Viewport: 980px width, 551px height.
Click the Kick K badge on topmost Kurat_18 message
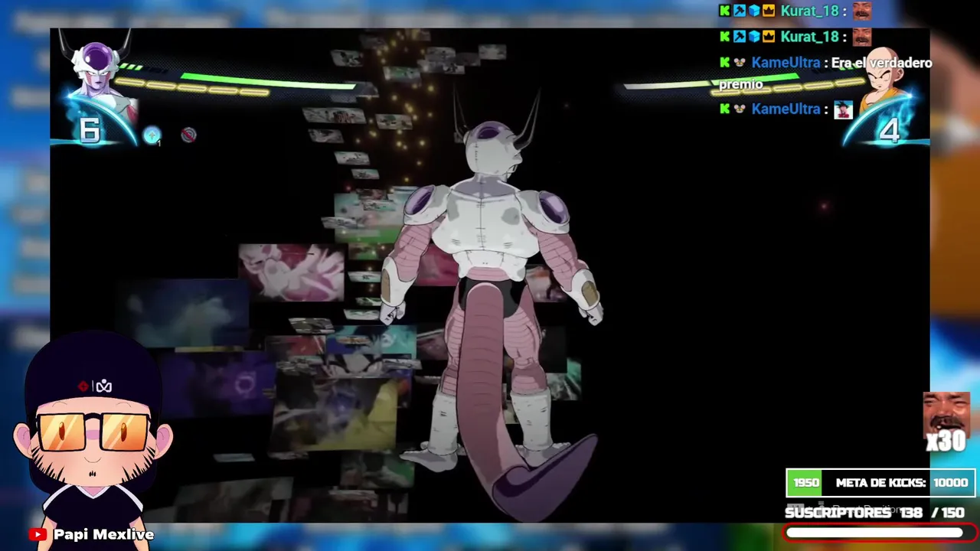724,11
